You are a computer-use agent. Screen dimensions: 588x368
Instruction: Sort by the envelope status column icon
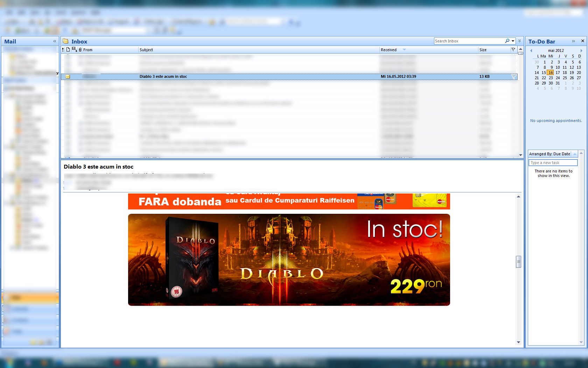coord(74,49)
